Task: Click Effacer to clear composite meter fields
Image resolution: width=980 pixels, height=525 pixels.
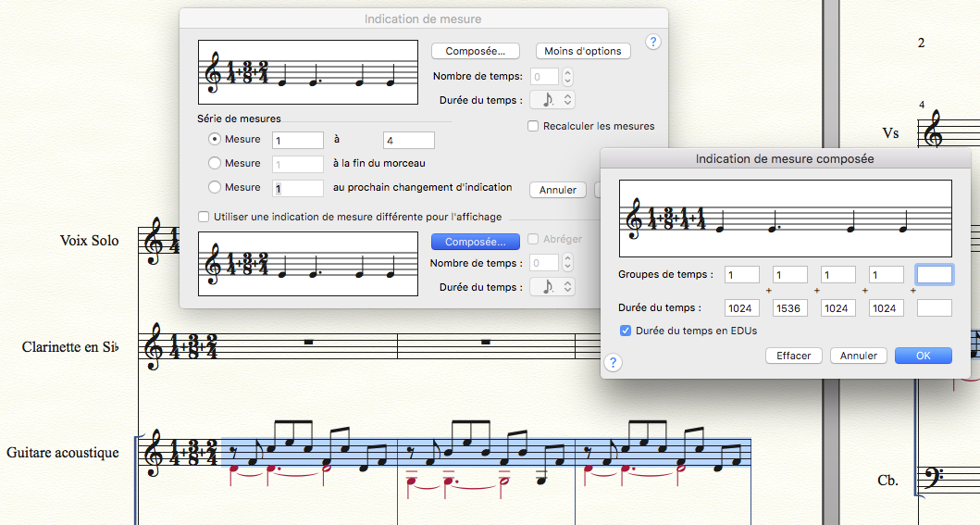Action: (x=793, y=356)
